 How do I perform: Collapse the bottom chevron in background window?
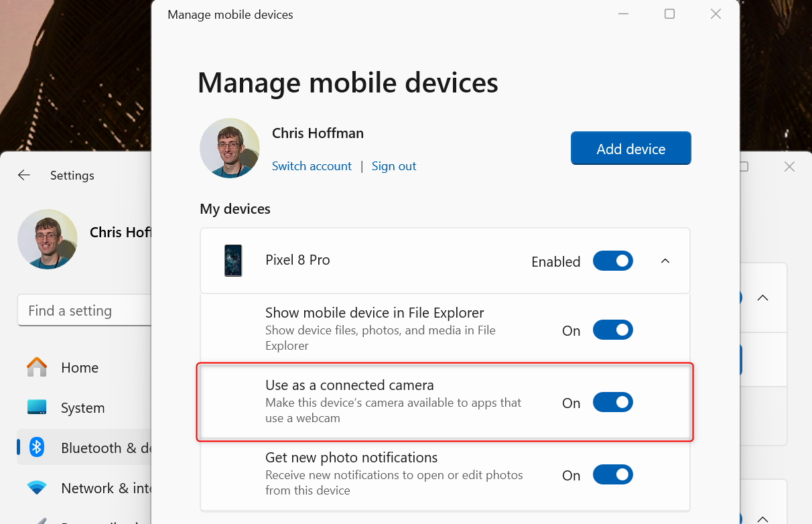(763, 519)
